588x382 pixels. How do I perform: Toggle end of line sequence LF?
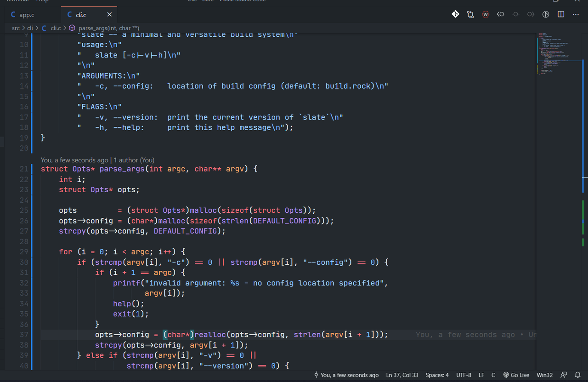pos(481,375)
